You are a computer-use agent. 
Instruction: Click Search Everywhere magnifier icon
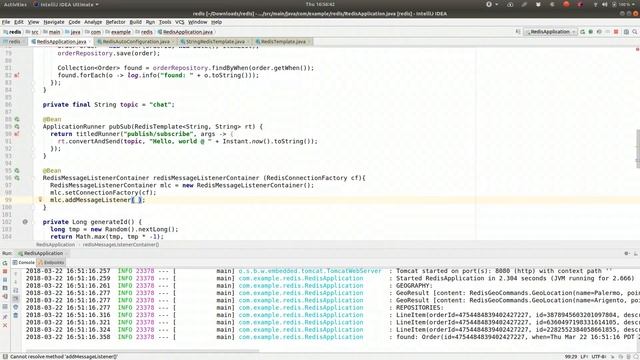click(x=635, y=32)
